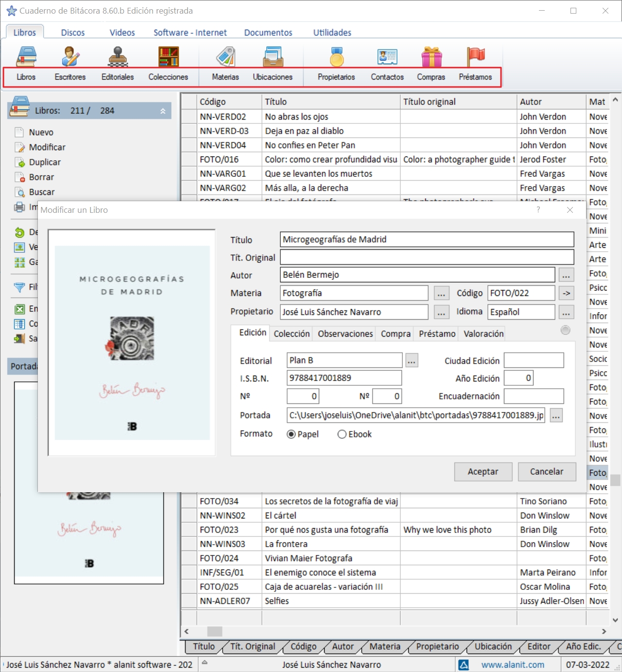Open the www.alanit.com link

pyautogui.click(x=513, y=665)
